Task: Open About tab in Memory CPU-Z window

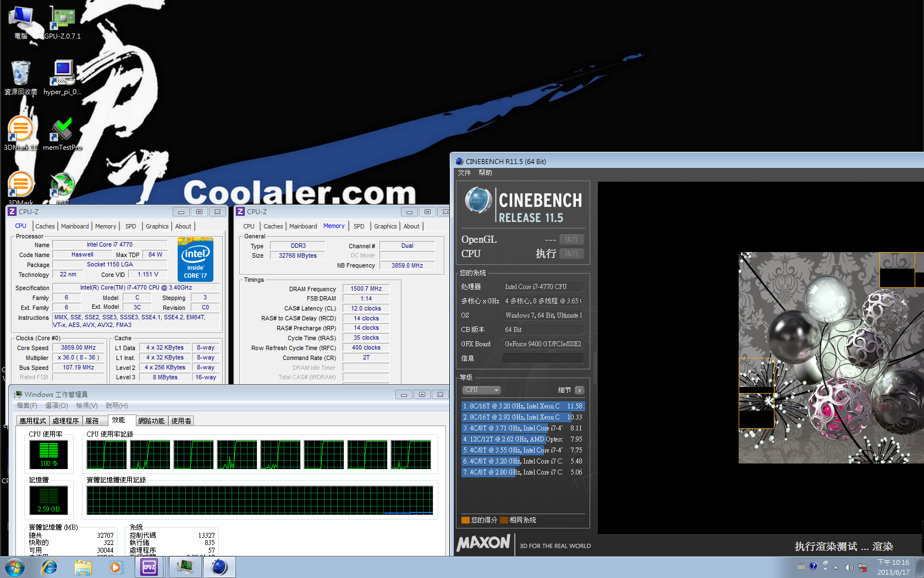Action: tap(411, 226)
